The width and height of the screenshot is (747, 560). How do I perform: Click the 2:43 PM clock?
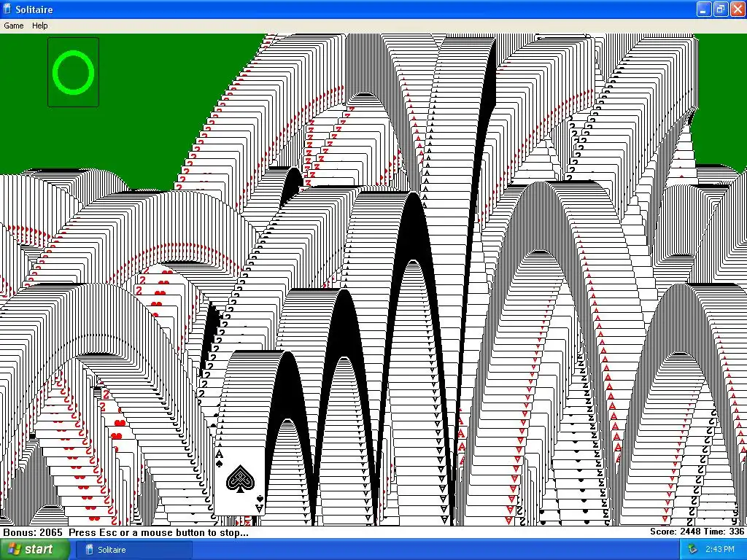tap(720, 550)
